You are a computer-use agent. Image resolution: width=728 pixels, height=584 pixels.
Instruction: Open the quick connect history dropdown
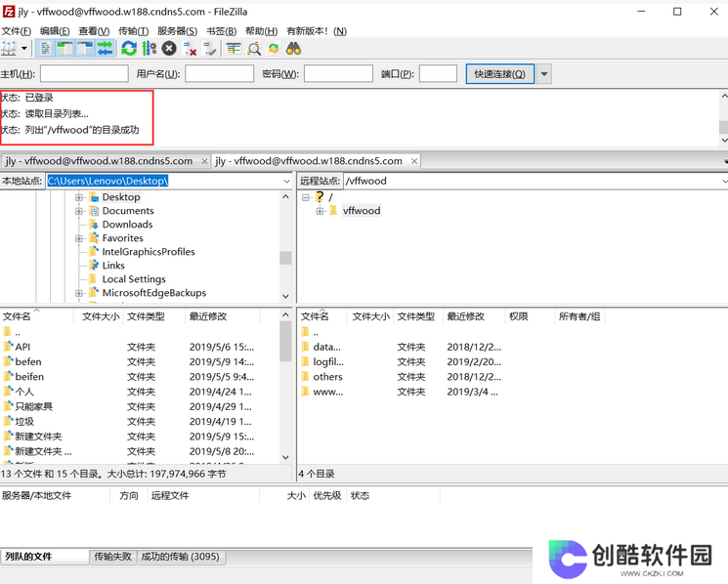click(x=544, y=74)
